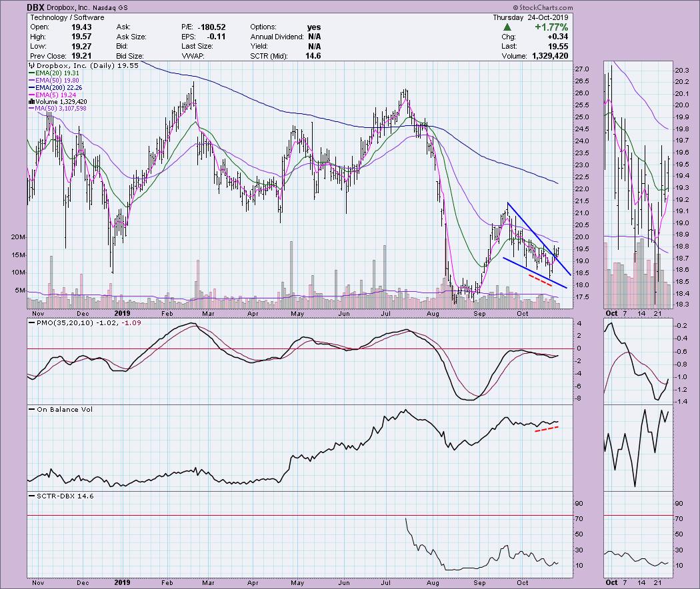Select the Last price 19.55 in the header
This screenshot has width=700, height=589.
click(559, 47)
